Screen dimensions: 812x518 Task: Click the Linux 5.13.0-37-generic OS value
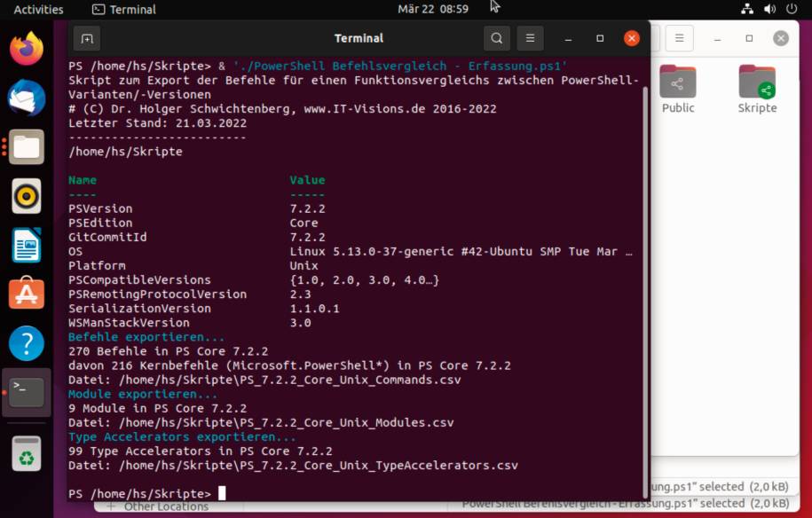coord(461,252)
